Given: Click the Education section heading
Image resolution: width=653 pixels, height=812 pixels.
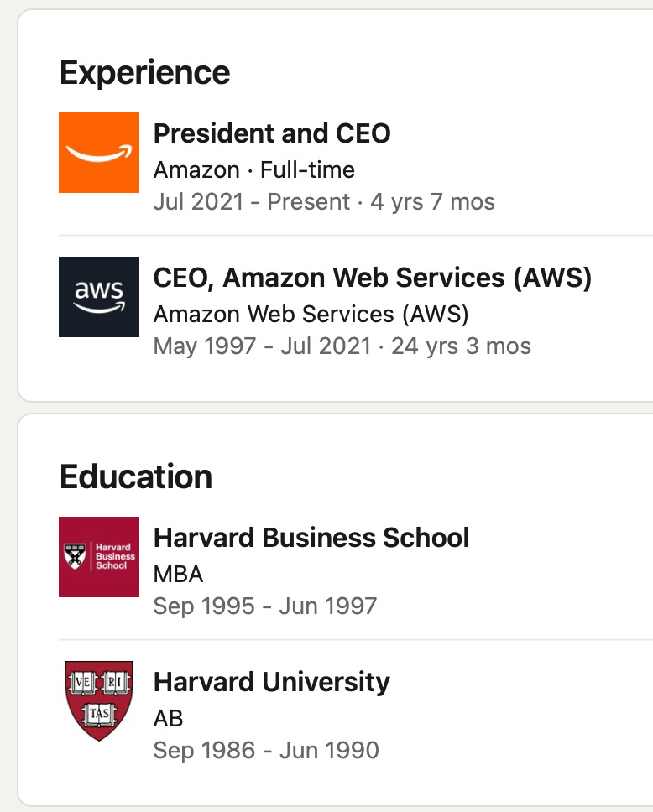Looking at the screenshot, I should pos(136,477).
